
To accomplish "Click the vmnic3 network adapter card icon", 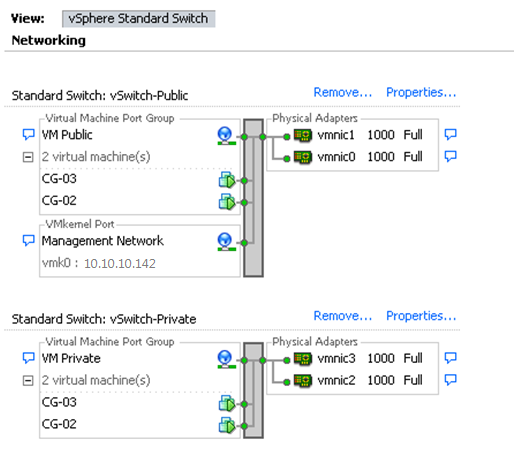I will click(x=303, y=359).
